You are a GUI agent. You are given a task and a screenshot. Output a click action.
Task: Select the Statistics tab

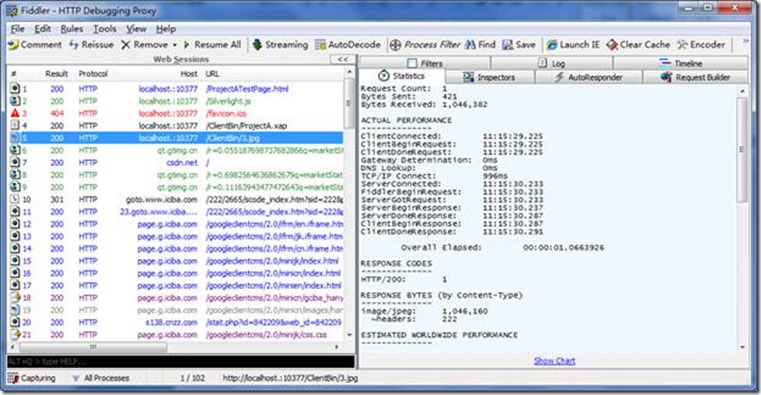point(401,76)
